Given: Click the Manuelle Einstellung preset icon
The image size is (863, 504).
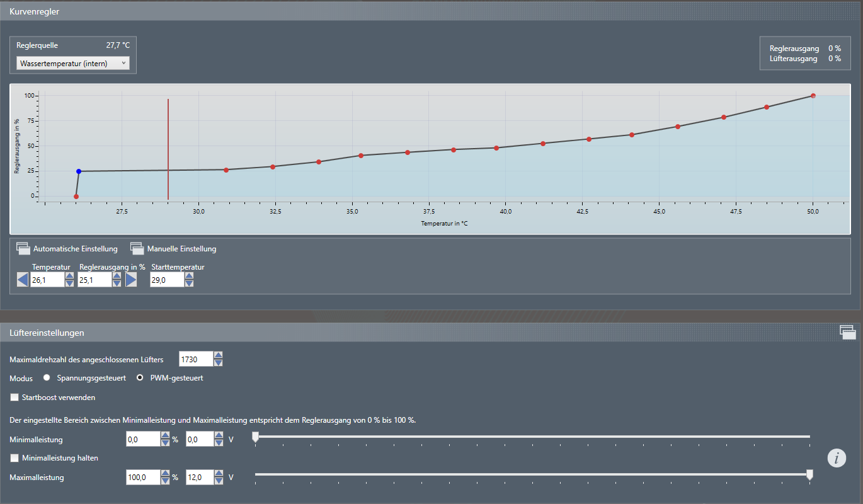Looking at the screenshot, I should coord(137,248).
